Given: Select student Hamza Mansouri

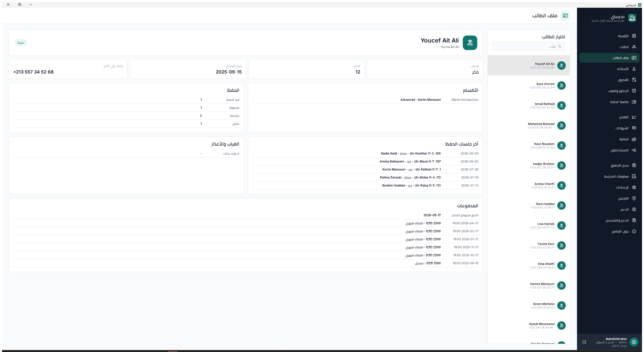Looking at the screenshot, I should [528, 285].
